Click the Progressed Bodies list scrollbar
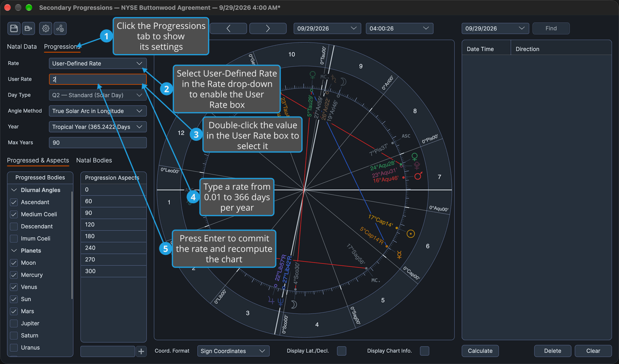Viewport: 619px width, 364px height. pyautogui.click(x=72, y=245)
